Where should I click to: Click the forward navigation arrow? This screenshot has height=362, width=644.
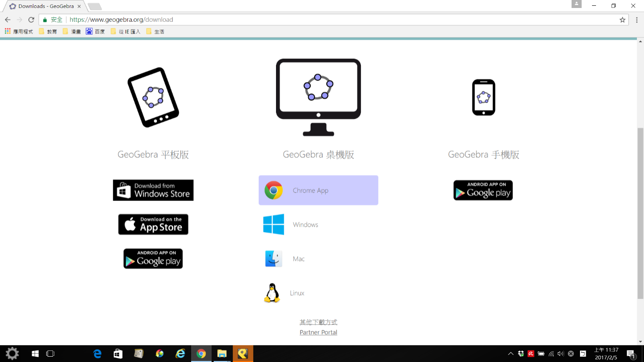19,20
